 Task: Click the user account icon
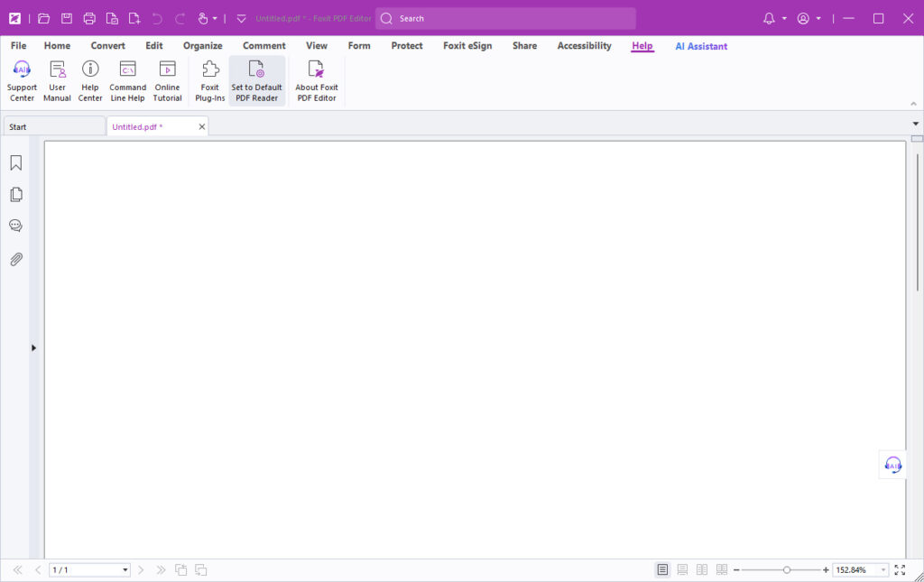[x=803, y=18]
